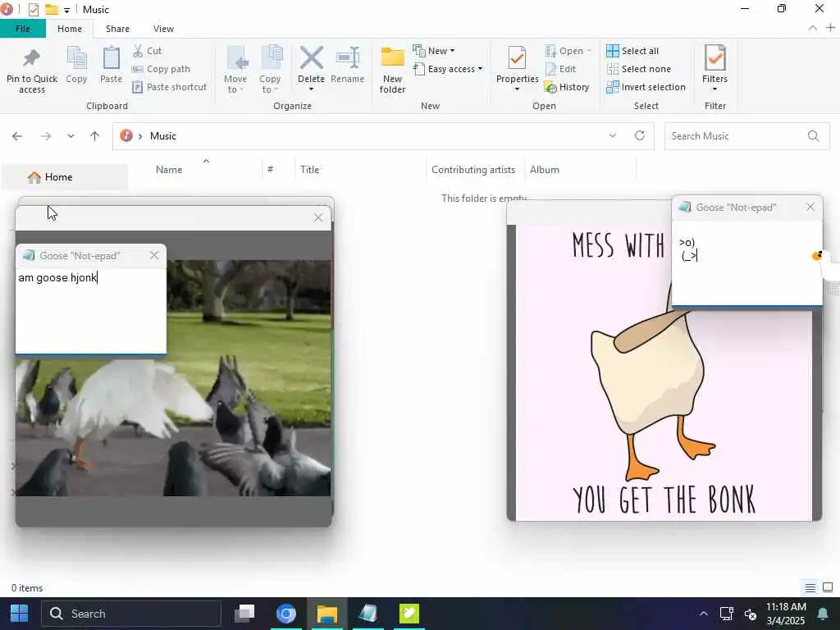Open File Explorer from taskbar
This screenshot has width=840, height=630.
click(326, 614)
